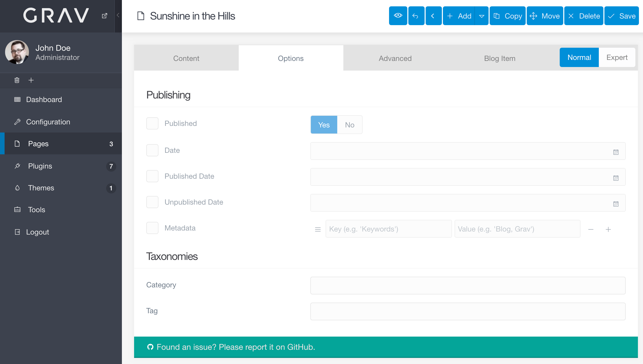Open the calendar picker for Unpublished Date
This screenshot has height=364, width=643.
click(x=616, y=203)
